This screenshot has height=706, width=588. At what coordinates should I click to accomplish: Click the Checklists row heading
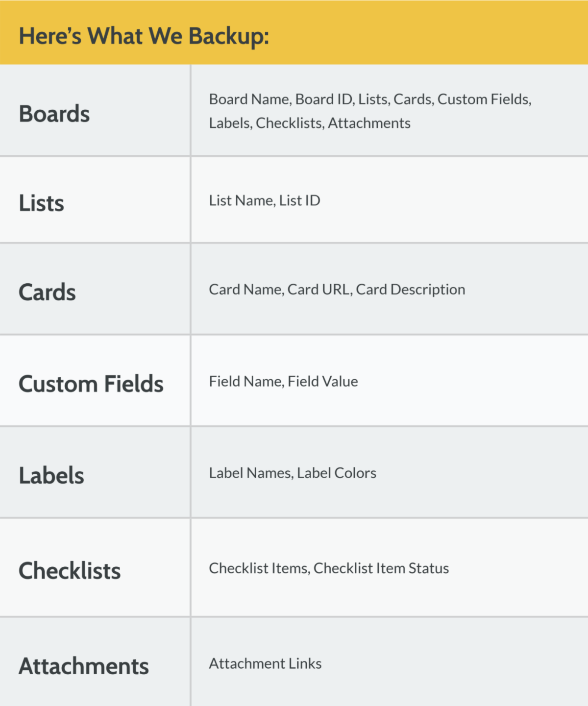[x=70, y=571]
